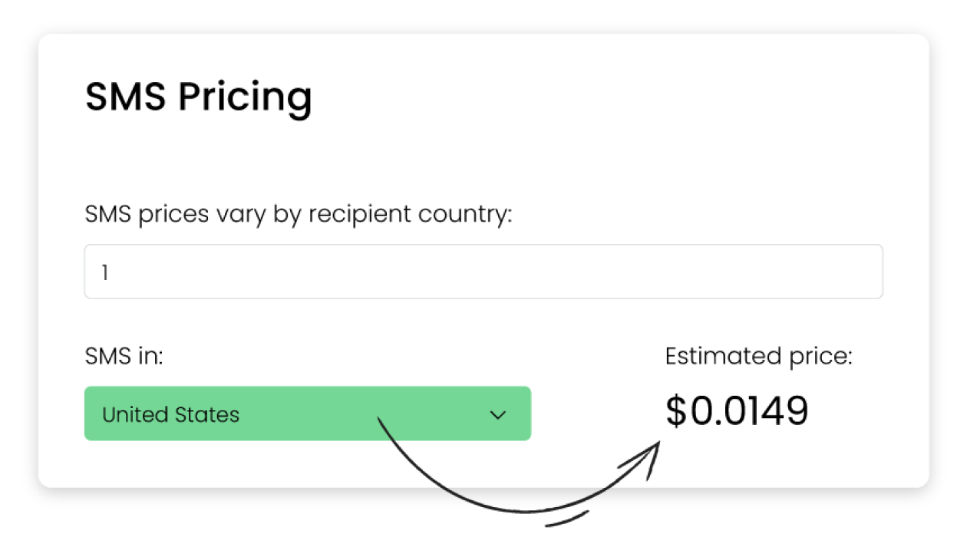This screenshot has width=967, height=560.
Task: Open the United States country dropdown
Action: point(307,413)
